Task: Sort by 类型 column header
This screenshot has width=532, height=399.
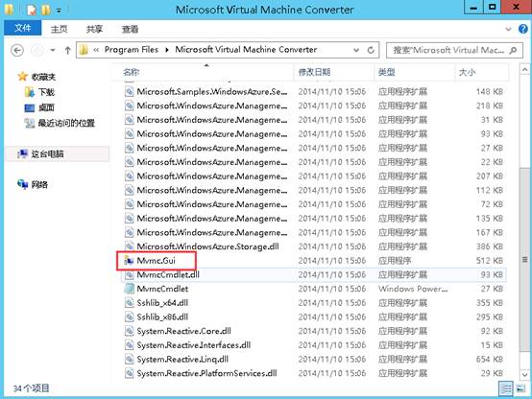Action: pos(415,72)
